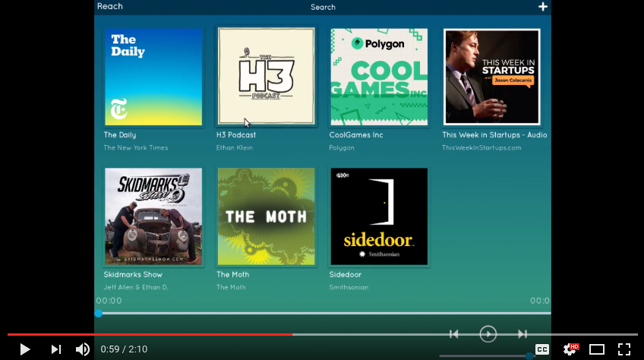Toggle YouTube closed captions CC
This screenshot has width=644, height=360.
pos(542,349)
